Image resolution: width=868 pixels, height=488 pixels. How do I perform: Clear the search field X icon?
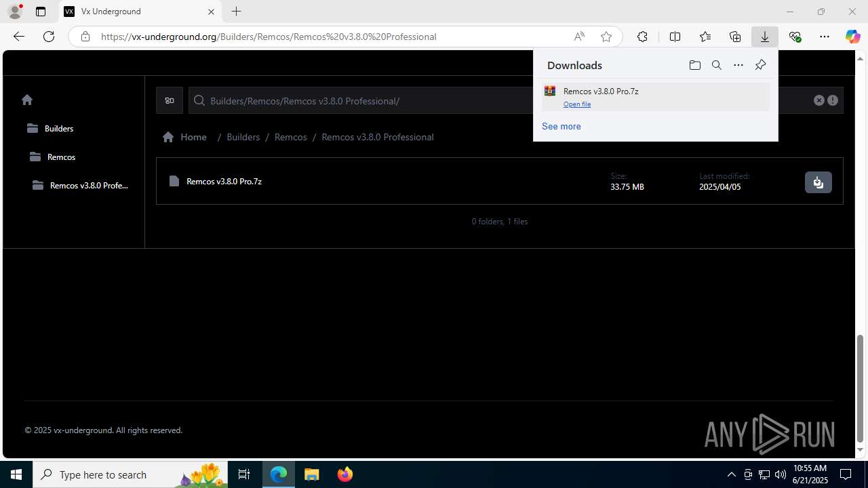(x=819, y=100)
